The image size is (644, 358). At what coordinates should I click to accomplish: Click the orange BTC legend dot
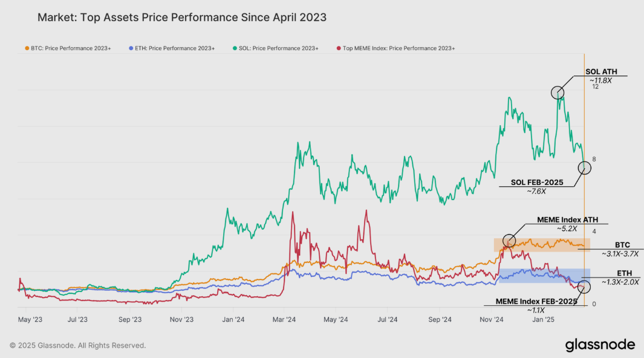pos(27,48)
